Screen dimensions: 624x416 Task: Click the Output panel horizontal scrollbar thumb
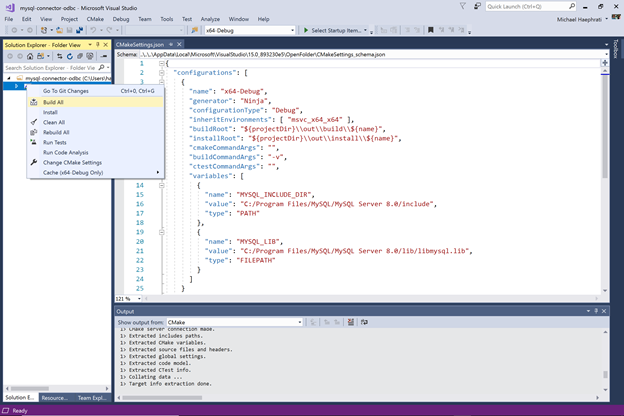(x=162, y=398)
